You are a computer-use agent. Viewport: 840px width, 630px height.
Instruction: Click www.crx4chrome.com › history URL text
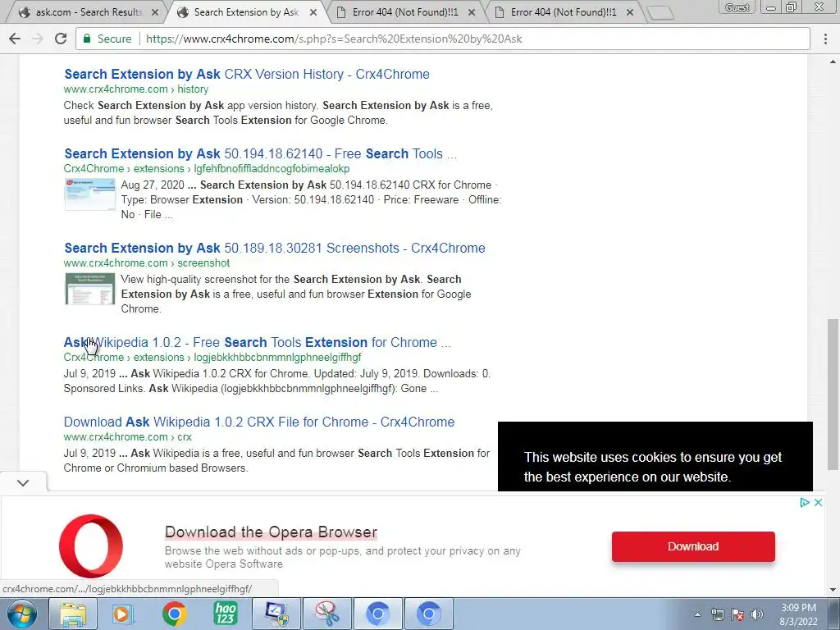pyautogui.click(x=136, y=89)
